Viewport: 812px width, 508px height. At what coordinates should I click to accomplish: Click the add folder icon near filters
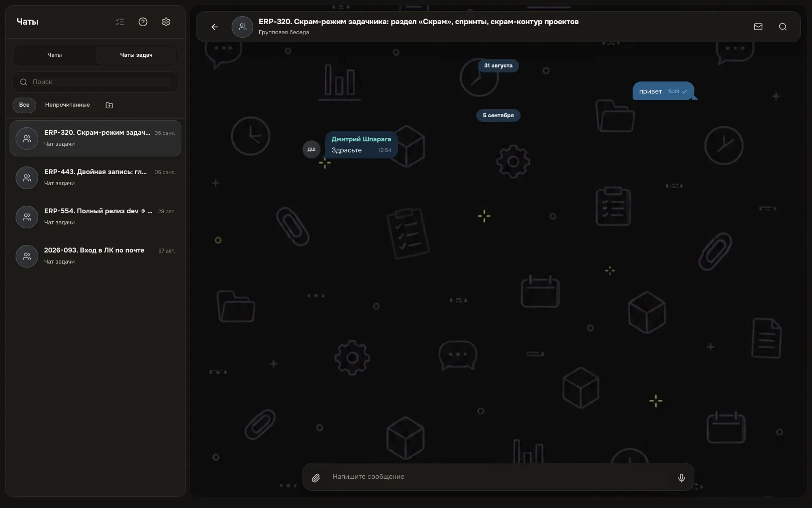(109, 105)
